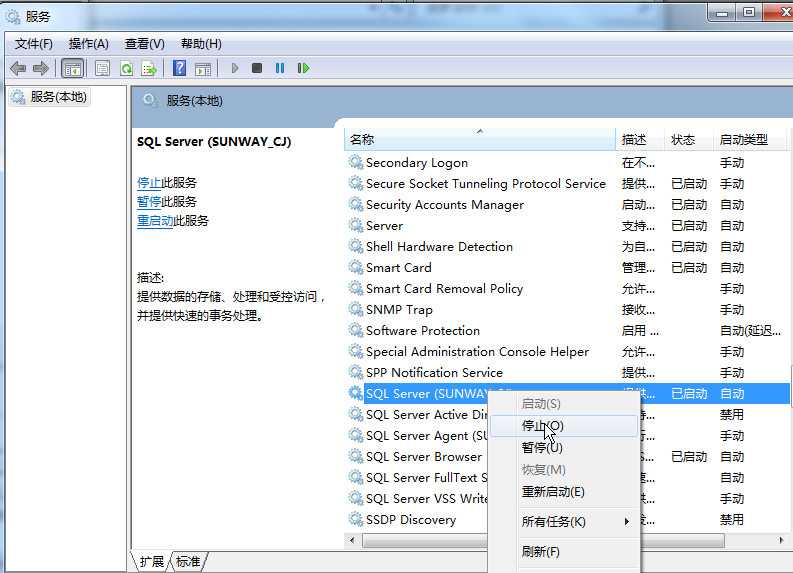The width and height of the screenshot is (793, 573).
Task: Open the Help question-mark toolbar icon
Action: click(x=179, y=68)
